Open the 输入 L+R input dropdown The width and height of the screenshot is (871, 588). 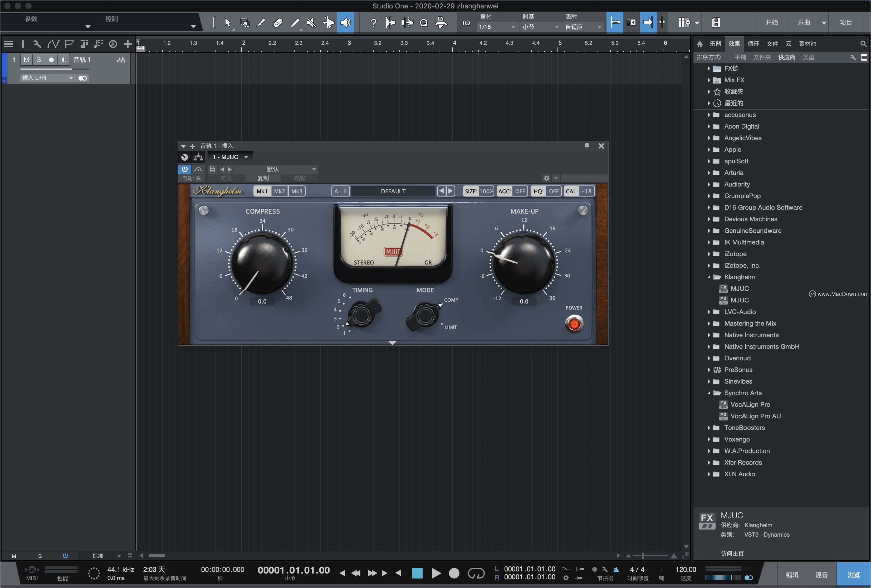[x=47, y=78]
